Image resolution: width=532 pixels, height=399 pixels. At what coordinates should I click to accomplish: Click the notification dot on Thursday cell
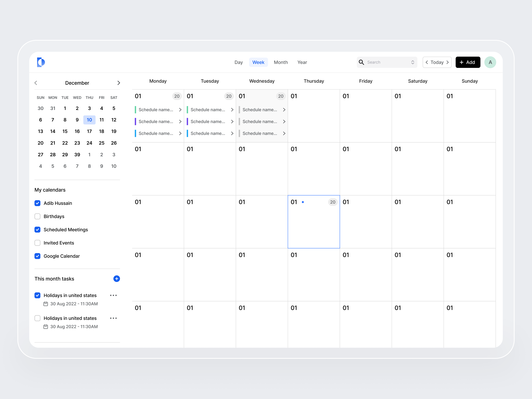tap(303, 202)
